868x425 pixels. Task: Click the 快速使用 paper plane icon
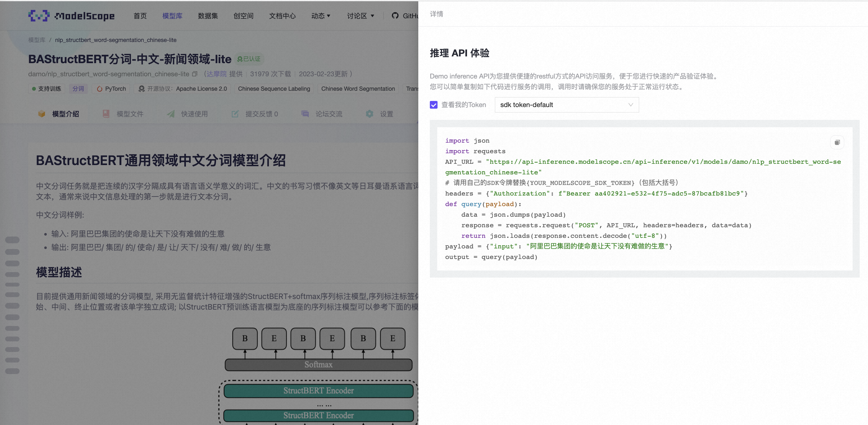coord(171,114)
